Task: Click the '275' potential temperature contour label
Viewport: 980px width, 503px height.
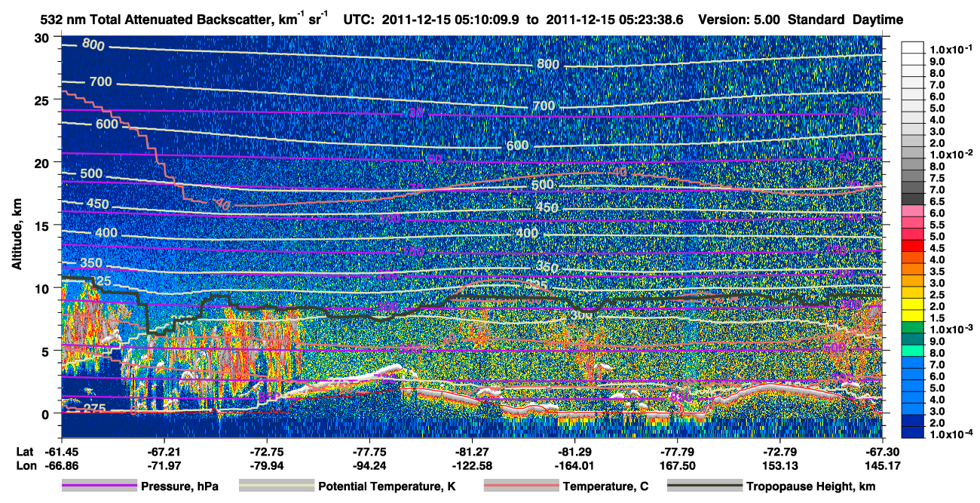Action: coord(93,408)
